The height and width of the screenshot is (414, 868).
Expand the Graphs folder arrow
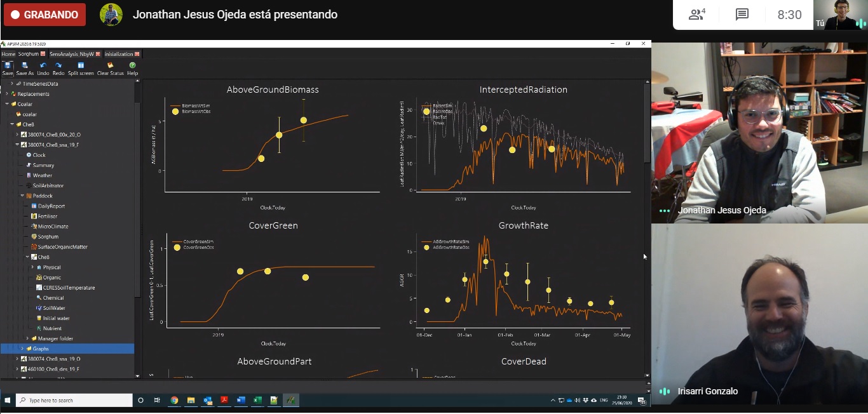[22, 349]
